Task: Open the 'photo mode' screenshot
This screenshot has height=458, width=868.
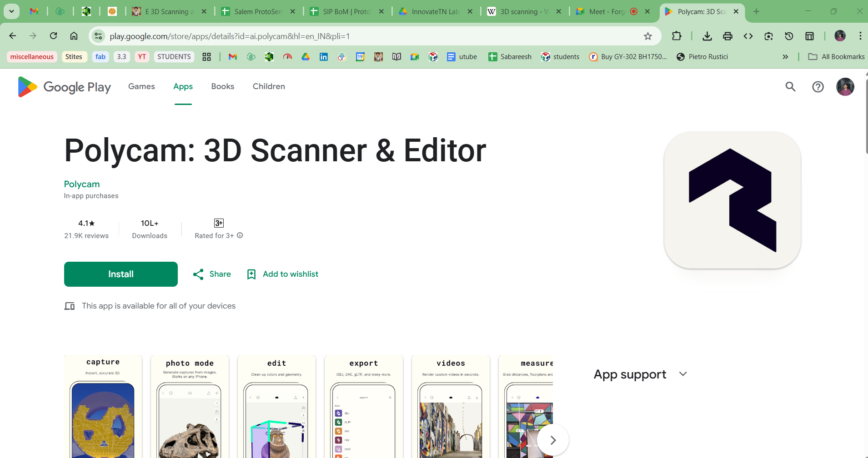Action: pos(190,407)
